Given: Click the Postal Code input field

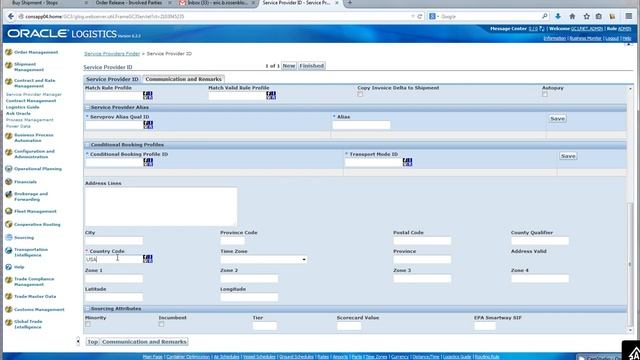Looking at the screenshot, I should coord(422,241).
